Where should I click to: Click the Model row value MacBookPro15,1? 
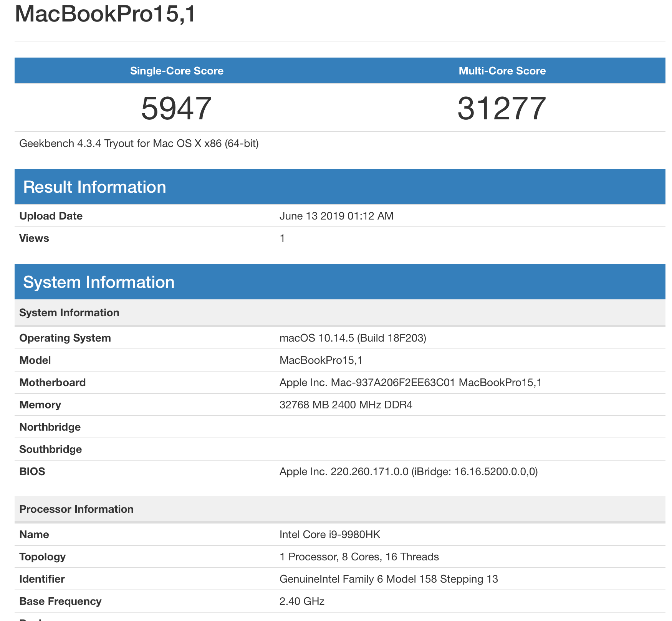pyautogui.click(x=321, y=360)
